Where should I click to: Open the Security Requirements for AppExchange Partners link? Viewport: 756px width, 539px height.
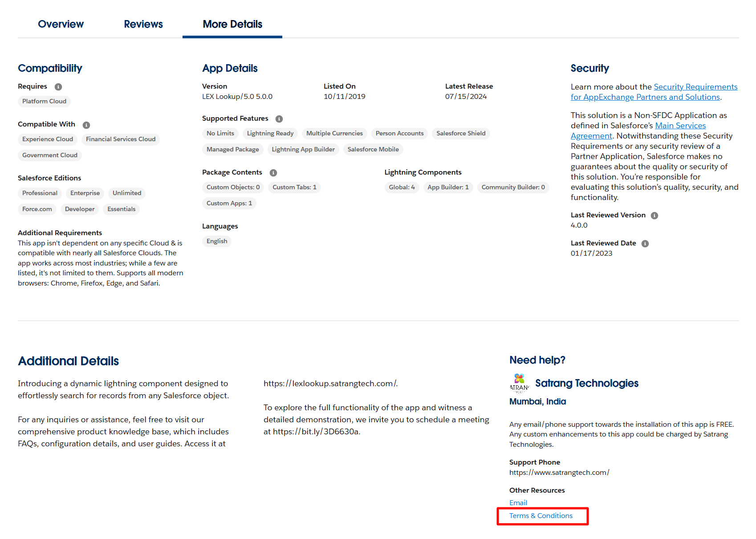654,92
